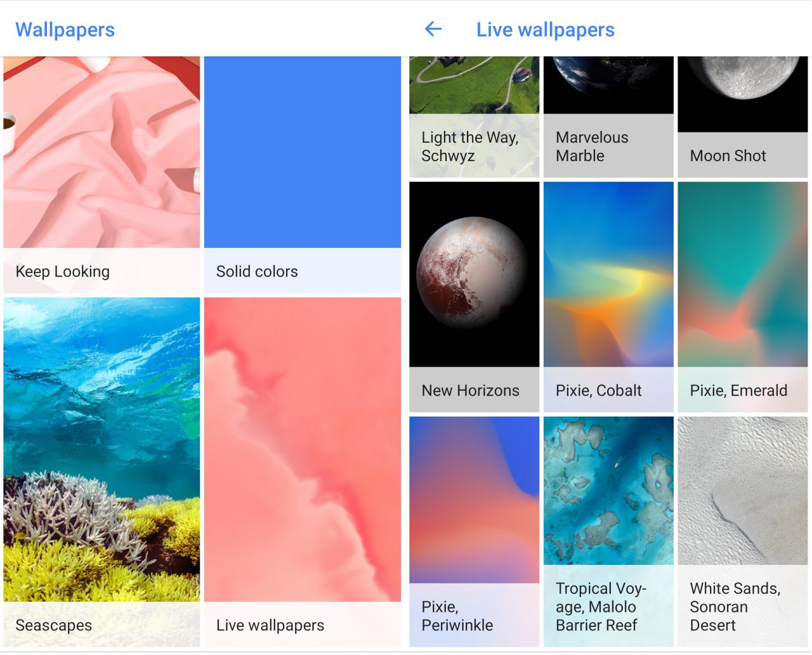
Task: Select the Moon Shot live wallpaper
Action: [x=743, y=117]
